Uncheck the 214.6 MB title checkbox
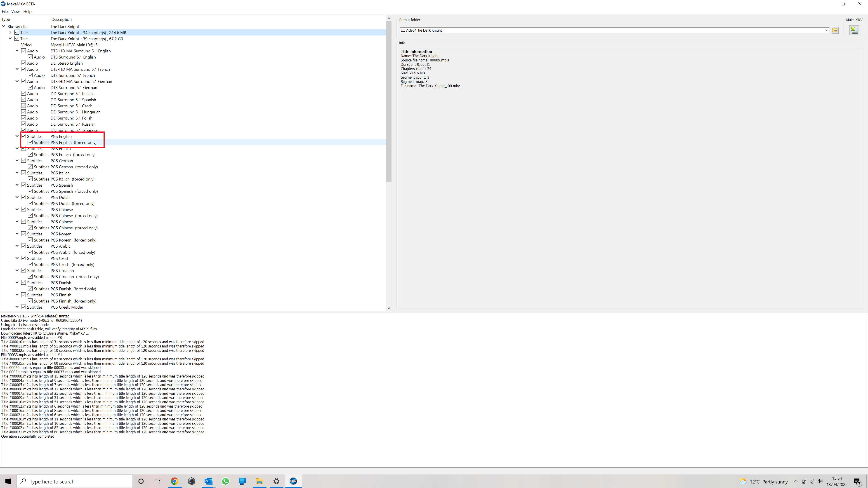This screenshot has width=868, height=488. point(17,33)
